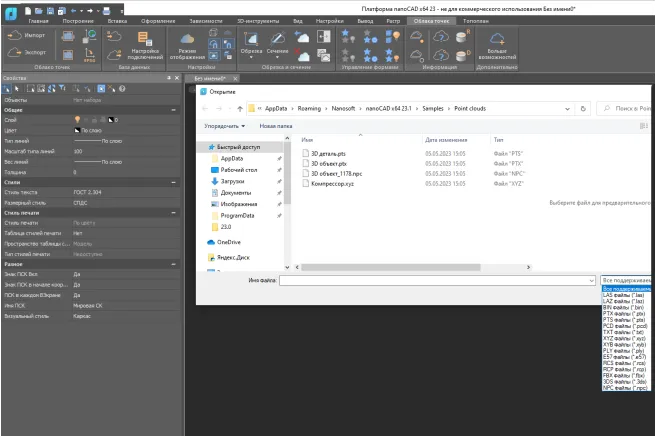Select file 3D деталь.pts

tap(328, 154)
